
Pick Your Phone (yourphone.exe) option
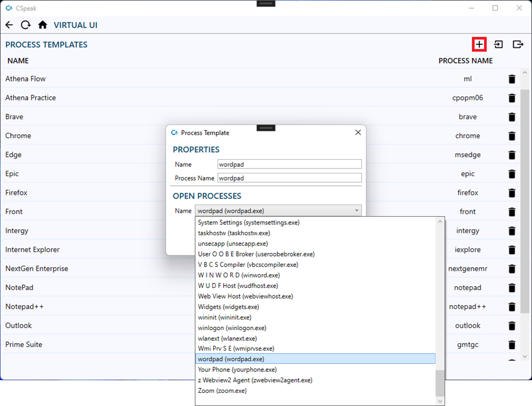click(237, 370)
